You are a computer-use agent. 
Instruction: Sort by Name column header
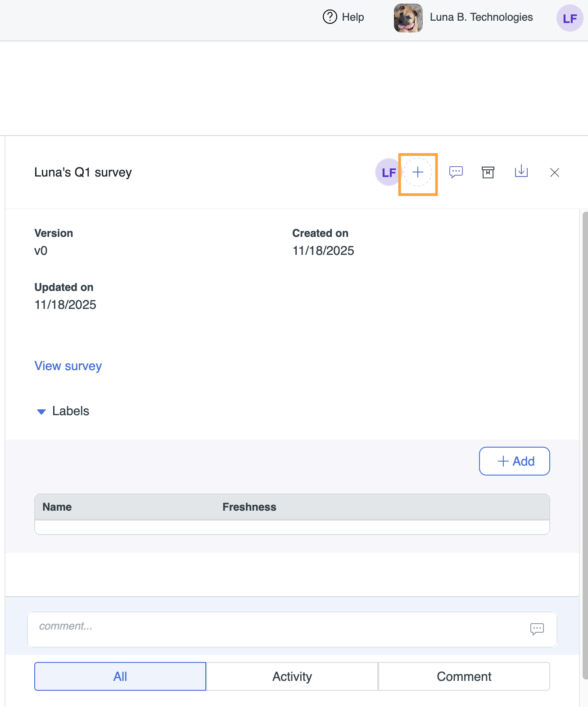pos(57,507)
